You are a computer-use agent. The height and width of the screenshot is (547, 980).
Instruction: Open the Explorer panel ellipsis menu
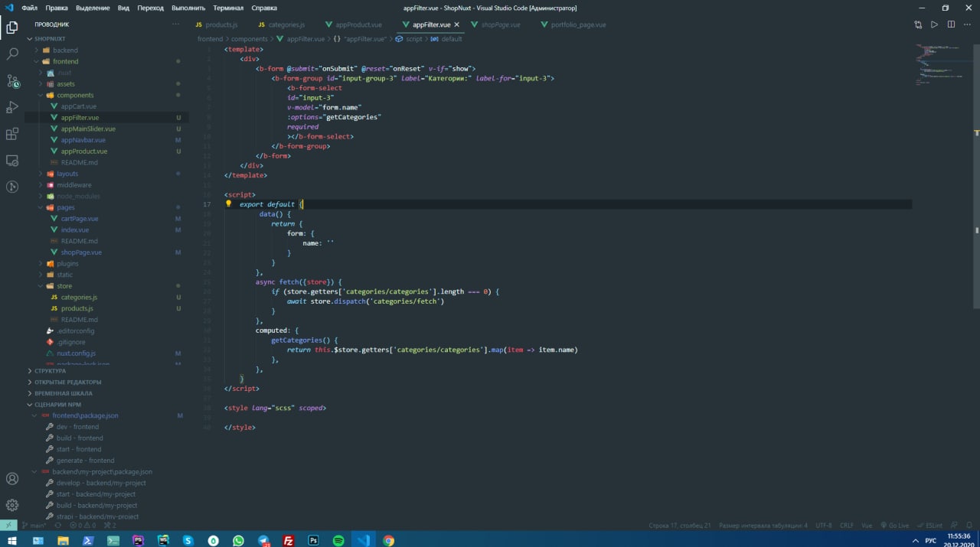coord(175,24)
